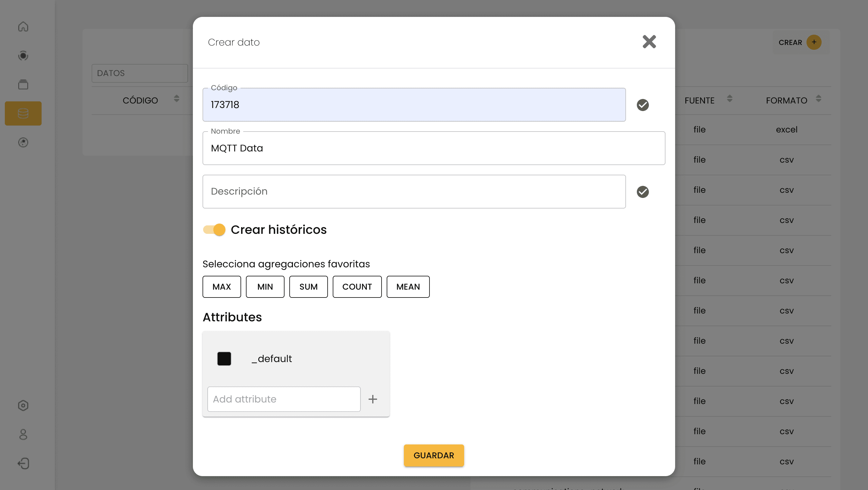Open the hexagon settings sidebar icon
The width and height of the screenshot is (868, 490).
click(23, 405)
